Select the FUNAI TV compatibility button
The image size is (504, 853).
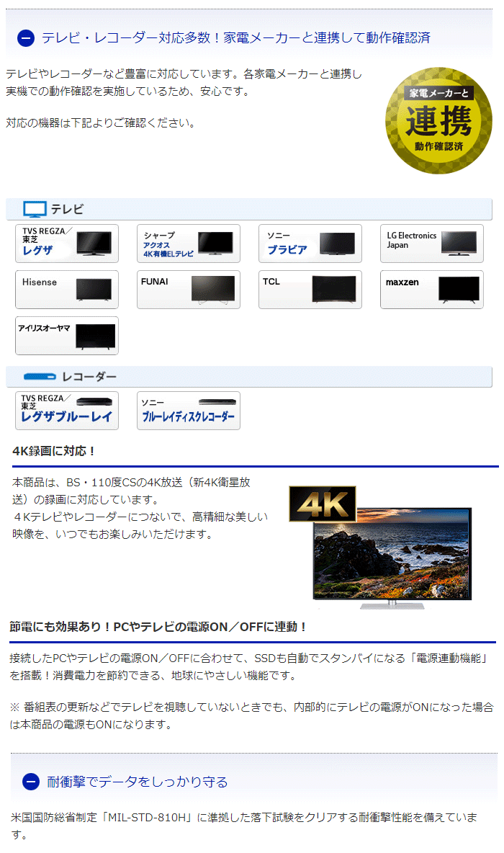[x=189, y=290]
